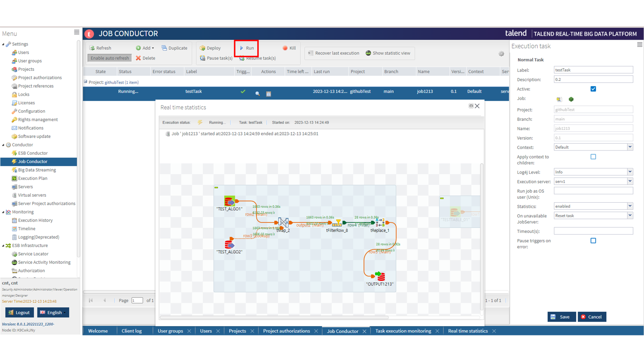644x362 pixels.
Task: Collapse the Monitoring tree node
Action: tap(3, 212)
